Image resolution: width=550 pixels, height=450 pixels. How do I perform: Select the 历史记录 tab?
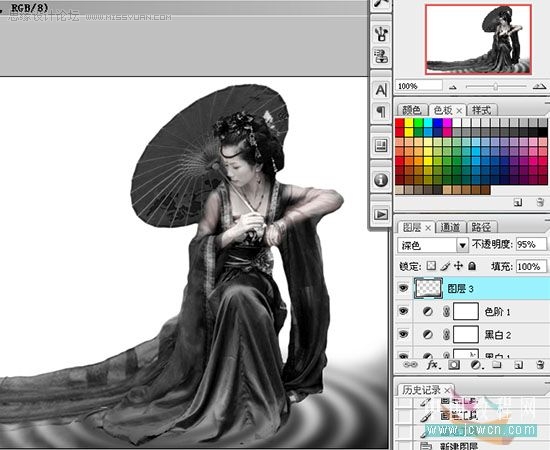pos(421,390)
